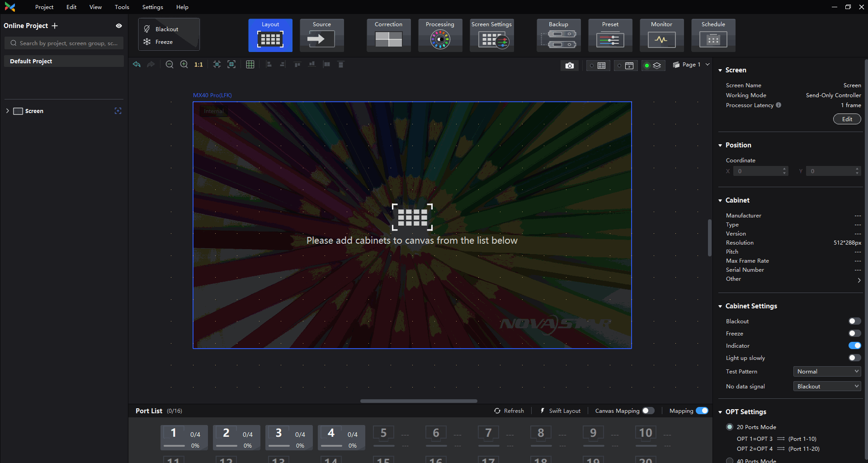Screen dimensions: 868x463
Task: Open the View menu
Action: [95, 7]
